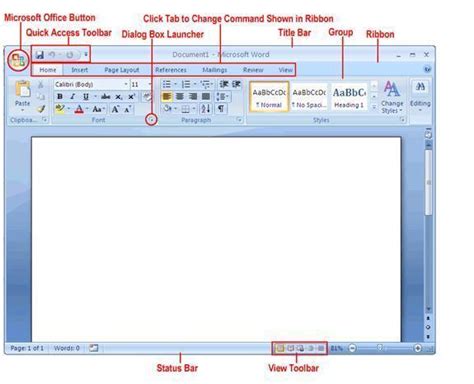Screen dimensions: 474x384
Task: Click the Sort A-Z icon
Action: click(x=206, y=109)
